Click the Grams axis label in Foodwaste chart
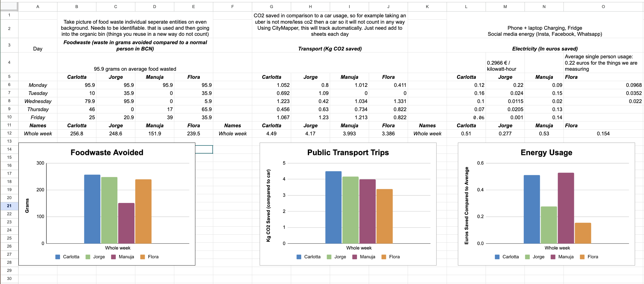The height and width of the screenshot is (284, 644). click(x=27, y=205)
